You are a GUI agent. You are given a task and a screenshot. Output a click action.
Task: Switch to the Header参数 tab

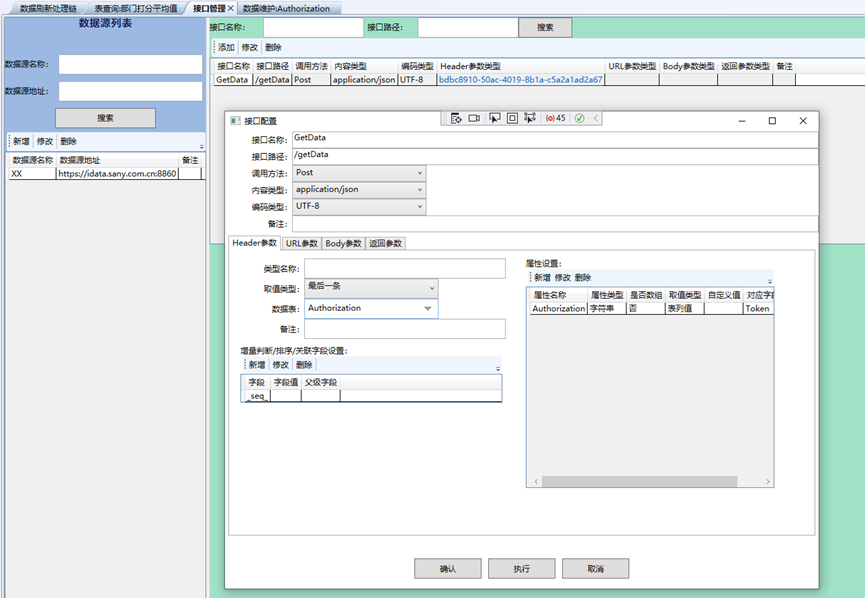(254, 243)
